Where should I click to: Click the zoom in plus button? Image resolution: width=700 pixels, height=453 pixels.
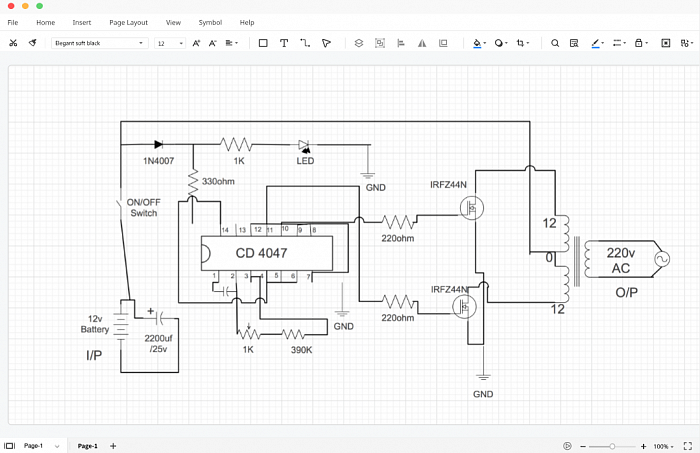(x=643, y=446)
